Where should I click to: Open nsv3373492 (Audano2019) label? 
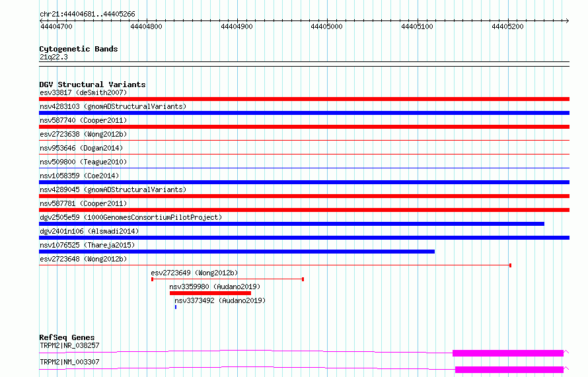click(220, 300)
